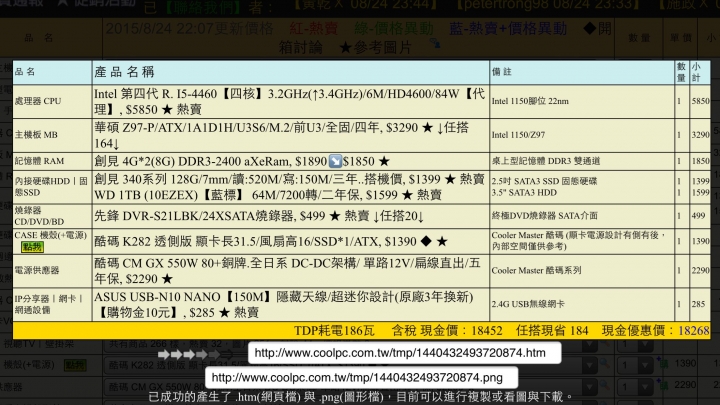Click ASUS USB-N10 NANO network card entry
Screen dimensions: 720x405
[x=283, y=304]
